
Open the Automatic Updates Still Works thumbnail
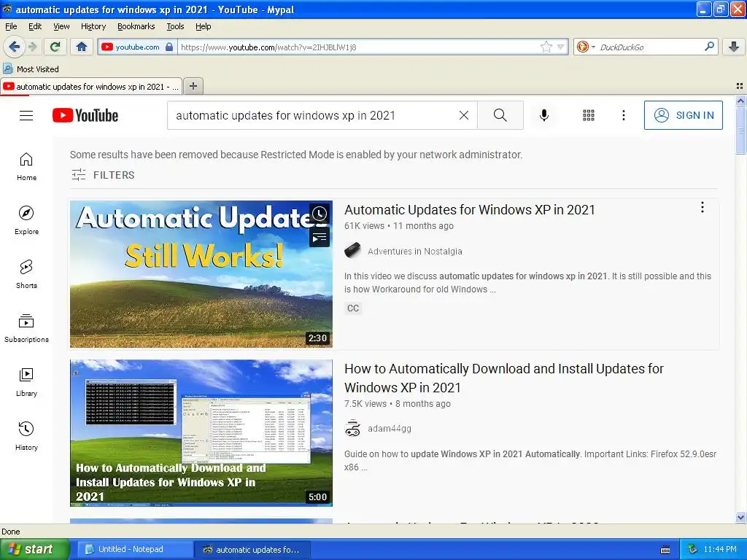tap(201, 274)
